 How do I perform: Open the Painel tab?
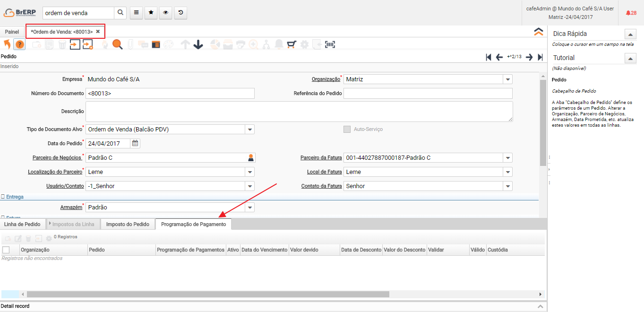pyautogui.click(x=12, y=32)
